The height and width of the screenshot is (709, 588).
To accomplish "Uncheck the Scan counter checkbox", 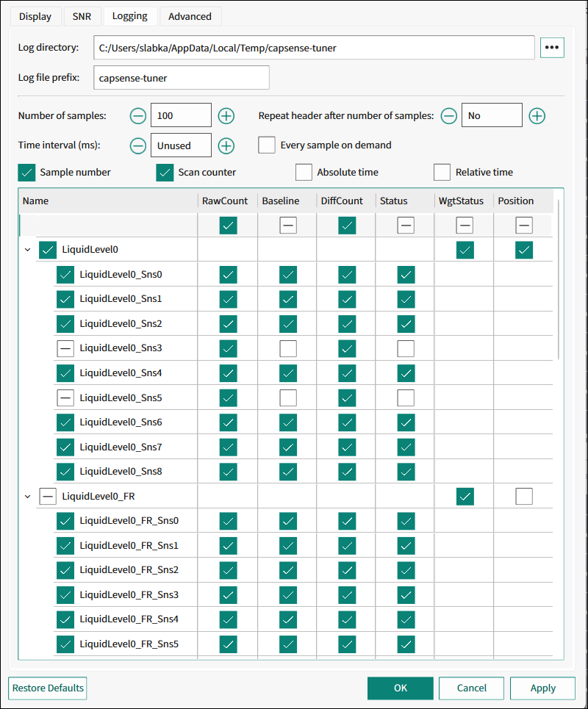I will click(165, 172).
